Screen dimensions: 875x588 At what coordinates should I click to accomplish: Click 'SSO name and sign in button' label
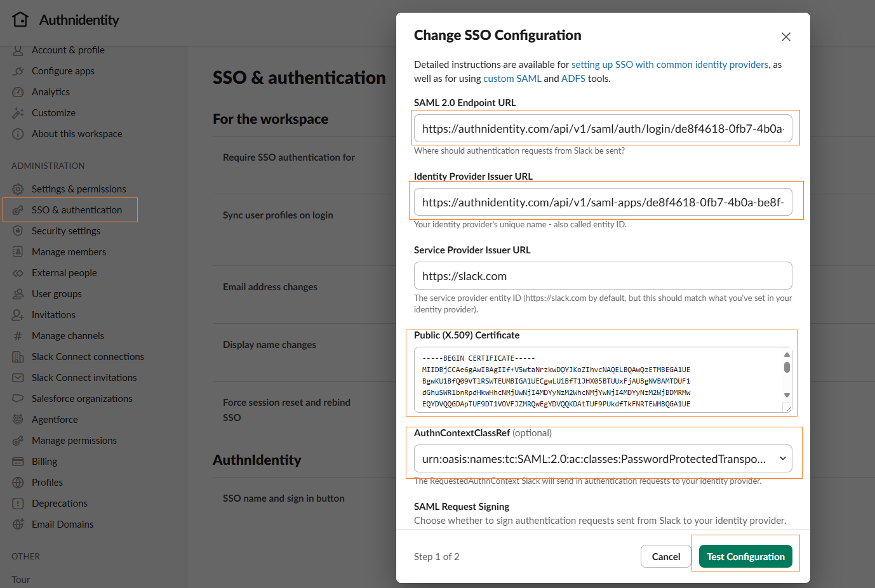(284, 498)
